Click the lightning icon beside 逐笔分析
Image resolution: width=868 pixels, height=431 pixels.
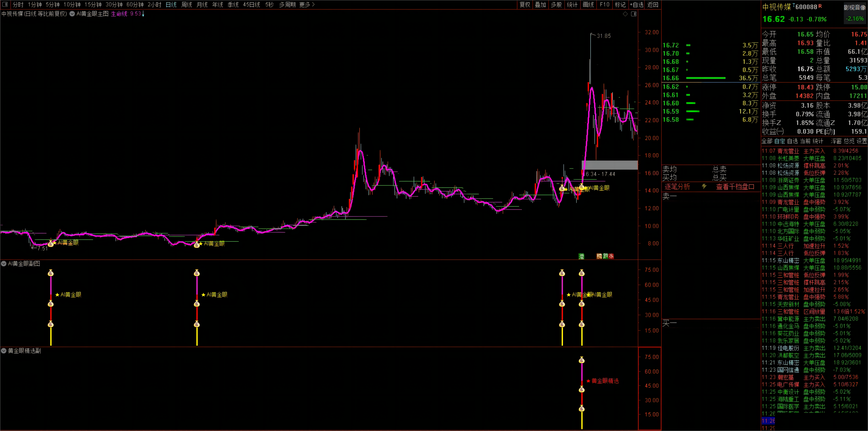point(704,187)
